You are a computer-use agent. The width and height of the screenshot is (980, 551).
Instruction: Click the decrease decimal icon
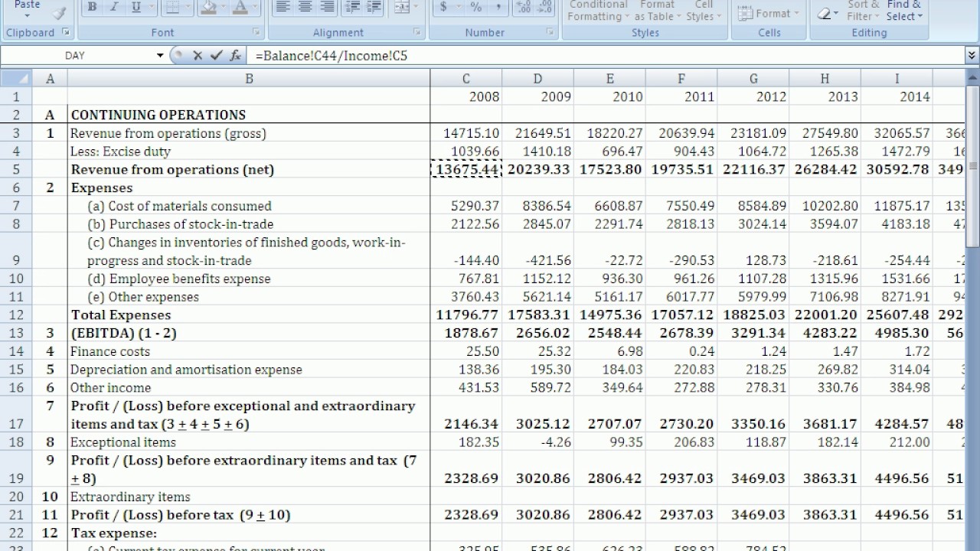click(545, 8)
